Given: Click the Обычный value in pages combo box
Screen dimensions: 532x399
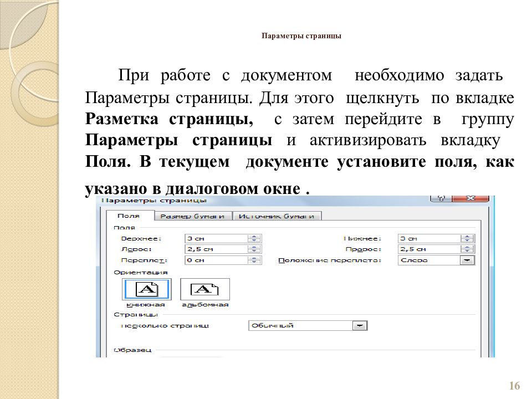Looking at the screenshot, I should (273, 326).
